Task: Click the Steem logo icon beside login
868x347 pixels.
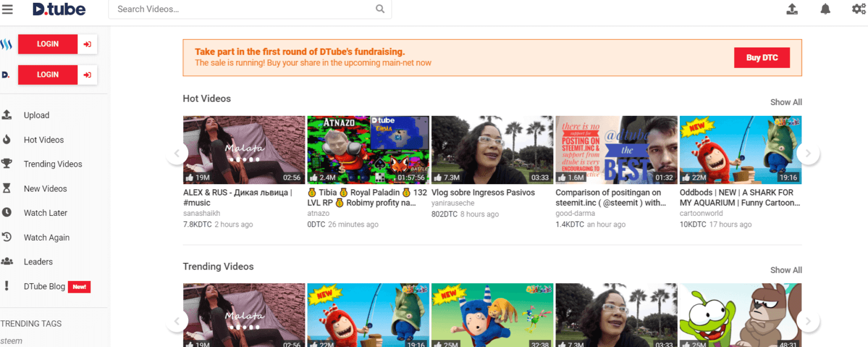Action: pyautogui.click(x=6, y=44)
